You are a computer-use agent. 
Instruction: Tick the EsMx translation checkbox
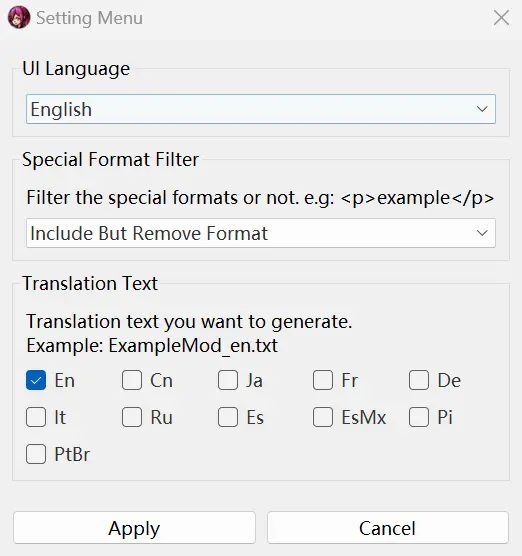(323, 417)
